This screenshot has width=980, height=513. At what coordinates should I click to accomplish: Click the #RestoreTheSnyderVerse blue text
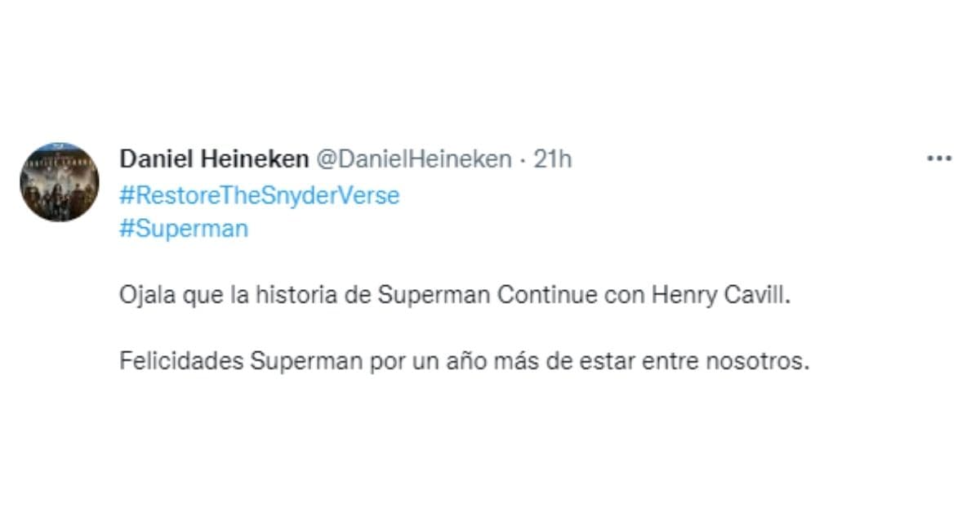pyautogui.click(x=260, y=194)
